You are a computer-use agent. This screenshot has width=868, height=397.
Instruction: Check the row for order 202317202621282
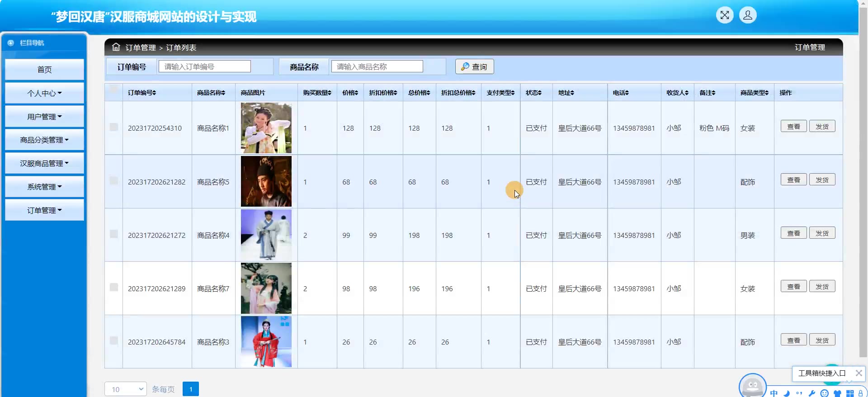pyautogui.click(x=114, y=180)
